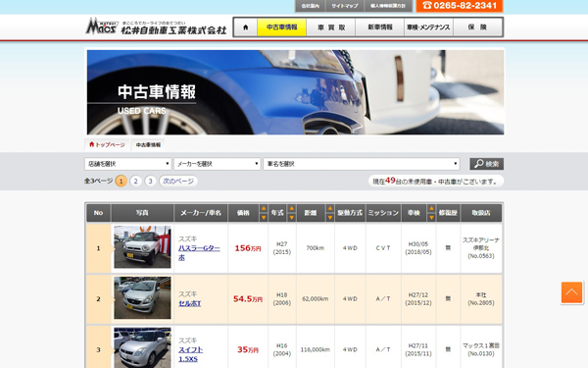This screenshot has height=368, width=588.
Task: Open the サイトマップ (sitemap) top menu
Action: (345, 6)
